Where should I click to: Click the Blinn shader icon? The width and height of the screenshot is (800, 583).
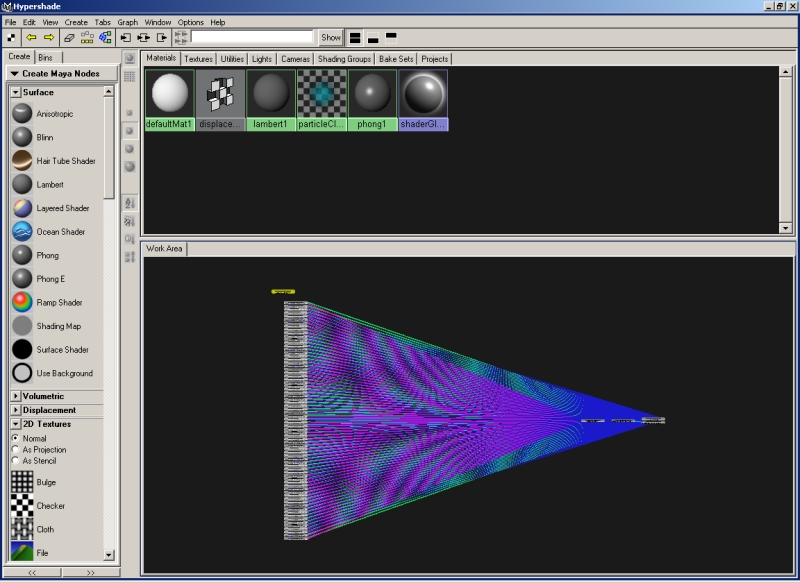click(x=22, y=137)
